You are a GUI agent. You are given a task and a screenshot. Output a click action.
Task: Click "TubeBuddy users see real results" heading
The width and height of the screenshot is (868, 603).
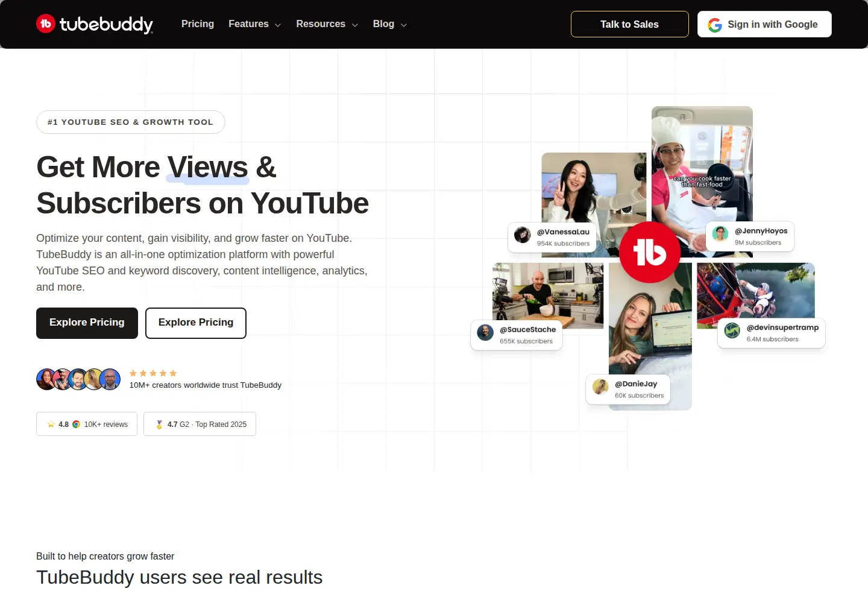pyautogui.click(x=180, y=577)
